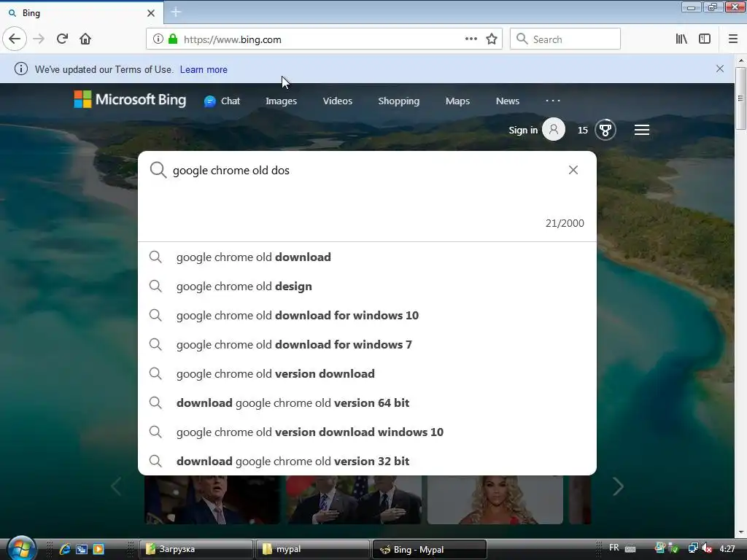Open the account avatar icon

(x=554, y=130)
